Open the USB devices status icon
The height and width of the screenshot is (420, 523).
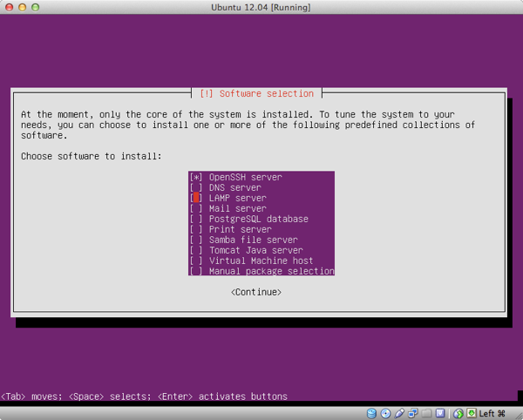coord(400,412)
